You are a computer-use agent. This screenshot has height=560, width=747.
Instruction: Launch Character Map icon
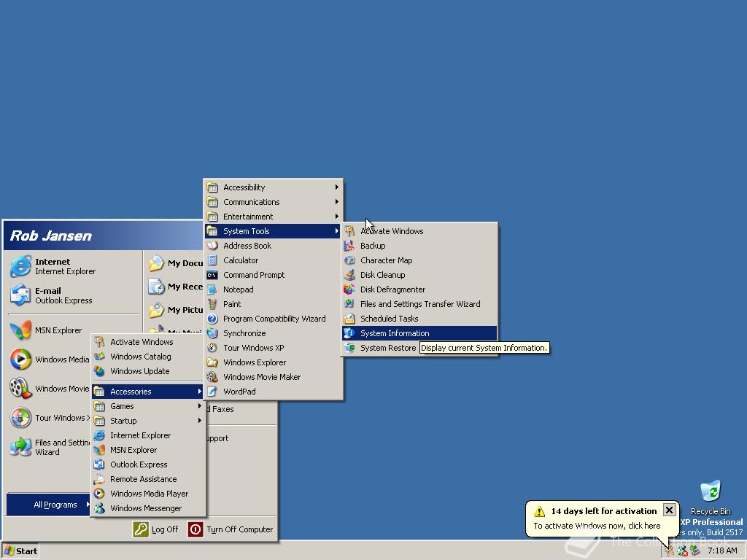pyautogui.click(x=349, y=260)
